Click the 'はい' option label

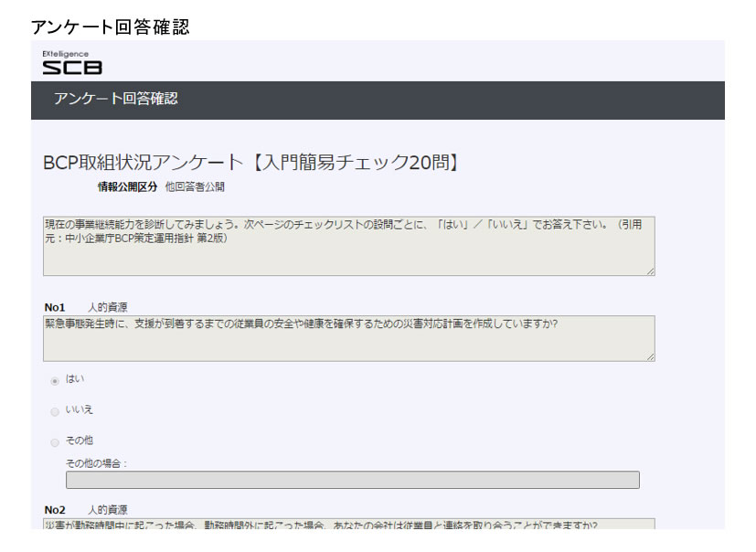point(75,379)
